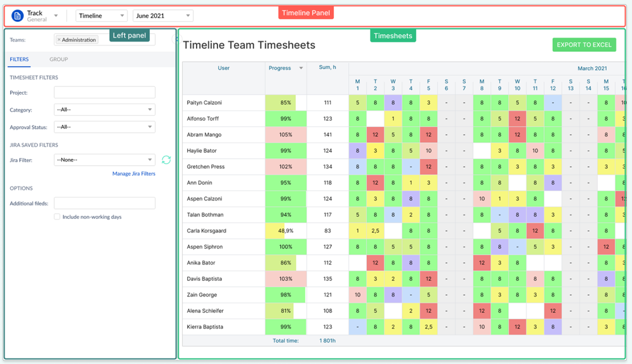Select user Gretchen Press
The image size is (632, 364).
(206, 167)
